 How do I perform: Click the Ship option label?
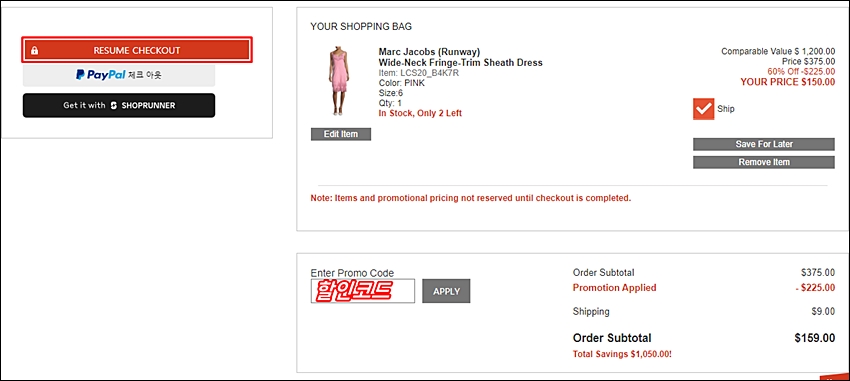[726, 109]
